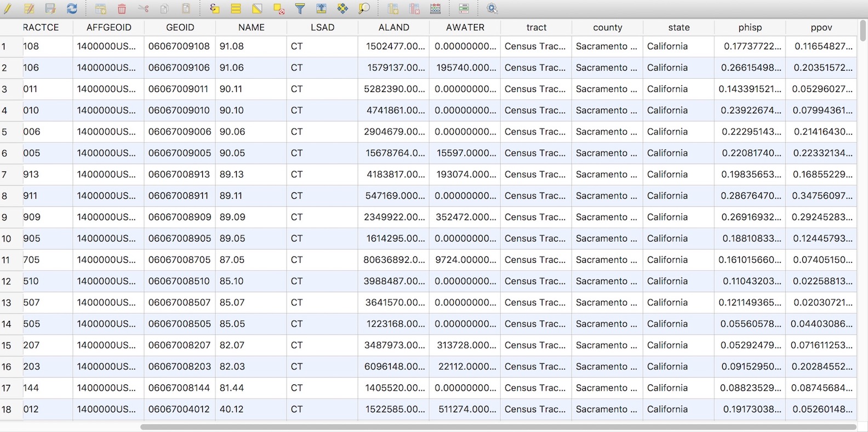Zoom map to the selected rows
The width and height of the screenshot is (868, 432).
[x=364, y=8]
